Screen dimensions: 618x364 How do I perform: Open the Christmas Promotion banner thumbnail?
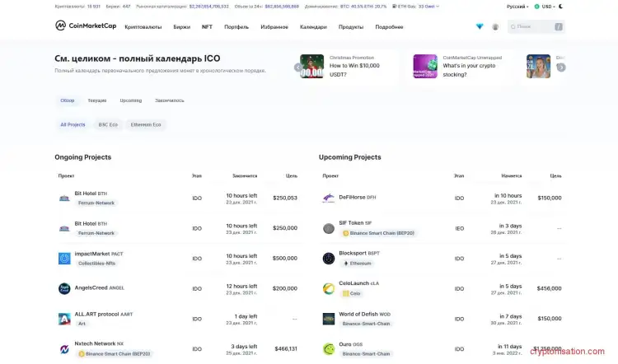311,66
